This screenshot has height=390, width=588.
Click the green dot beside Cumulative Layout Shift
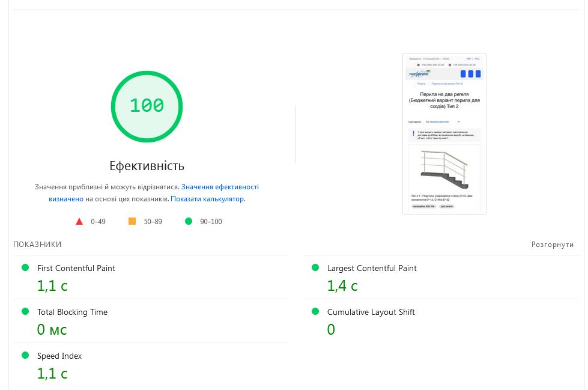click(x=315, y=311)
